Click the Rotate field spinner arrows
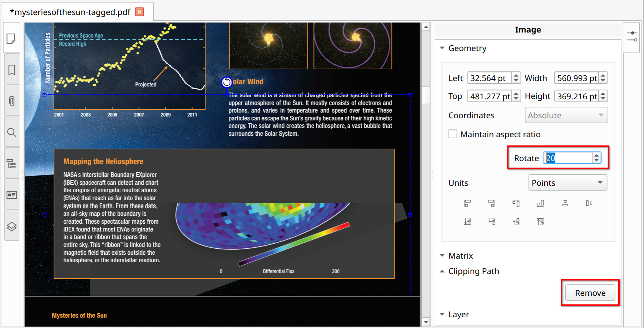644x328 pixels. point(596,158)
